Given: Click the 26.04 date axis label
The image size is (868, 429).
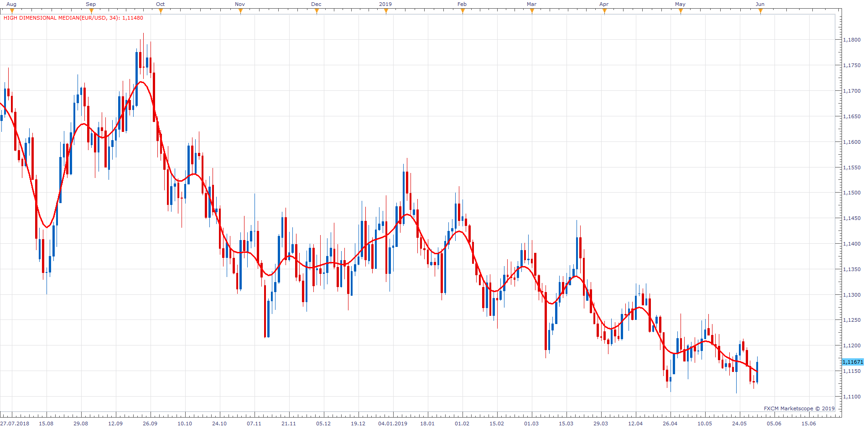Looking at the screenshot, I should pos(670,424).
